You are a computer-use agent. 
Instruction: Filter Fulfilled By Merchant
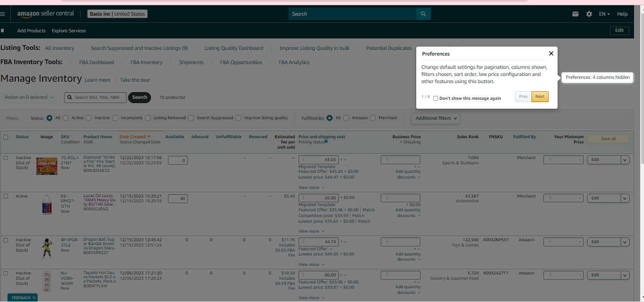click(373, 118)
